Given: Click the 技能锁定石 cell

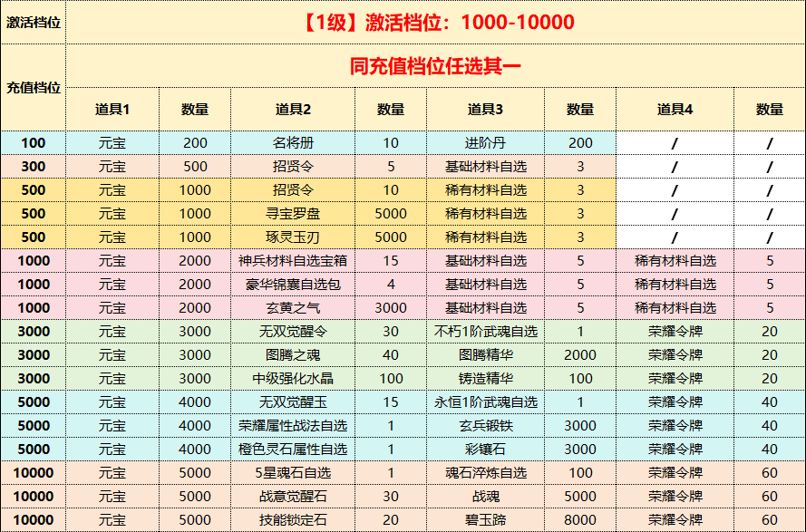Looking at the screenshot, I should [x=293, y=520].
